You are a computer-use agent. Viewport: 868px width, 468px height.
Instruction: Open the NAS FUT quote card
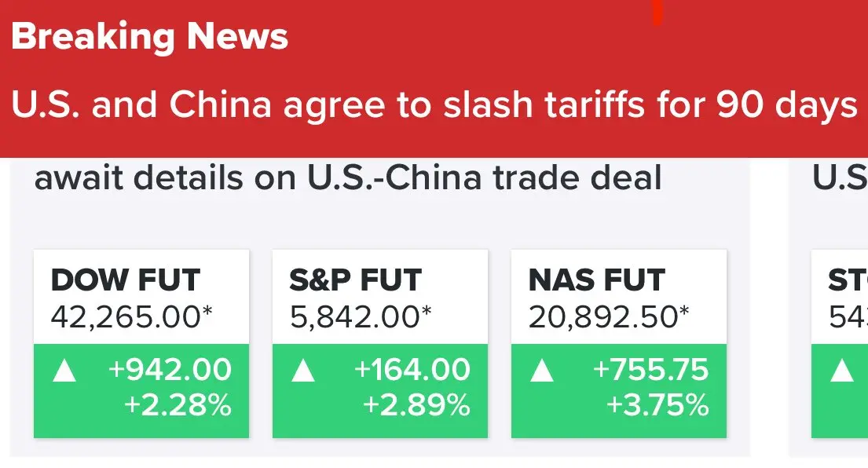(x=619, y=343)
